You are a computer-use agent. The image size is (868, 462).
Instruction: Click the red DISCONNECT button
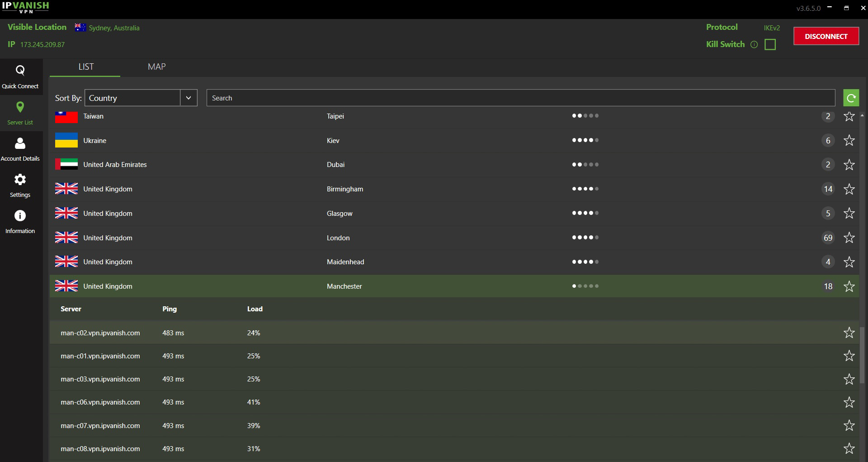point(826,36)
